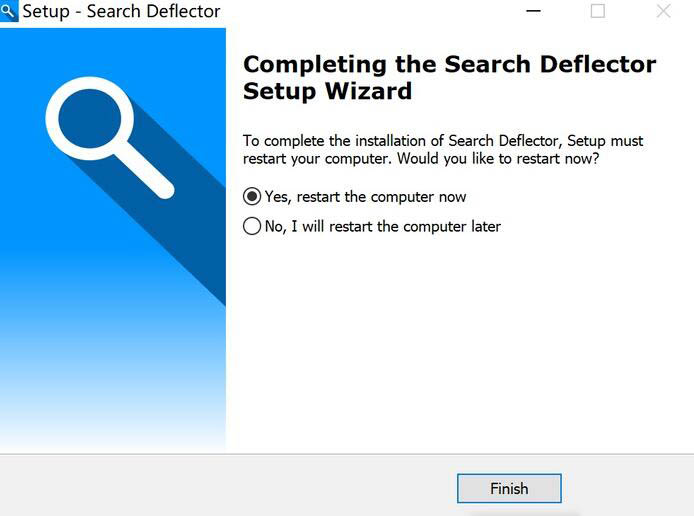This screenshot has width=694, height=516.
Task: Click the "Completing the Search Deflector" heading line
Action: click(449, 65)
